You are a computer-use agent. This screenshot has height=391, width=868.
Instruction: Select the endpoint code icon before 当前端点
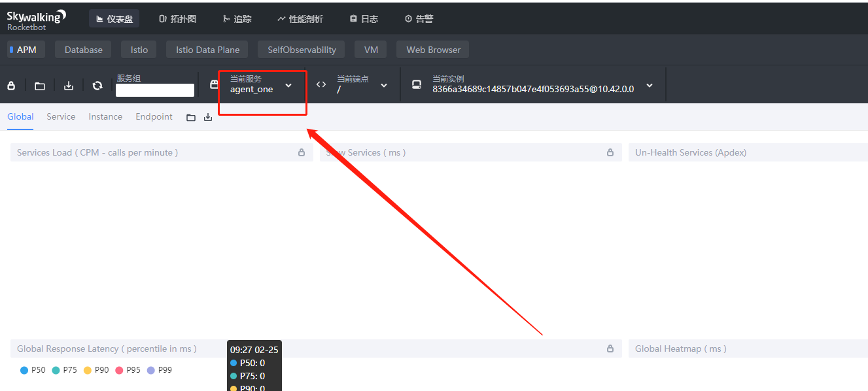[321, 84]
